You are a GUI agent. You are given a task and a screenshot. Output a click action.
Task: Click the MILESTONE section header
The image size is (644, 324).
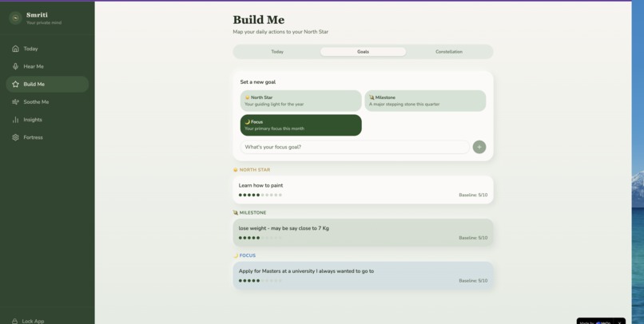click(x=250, y=213)
